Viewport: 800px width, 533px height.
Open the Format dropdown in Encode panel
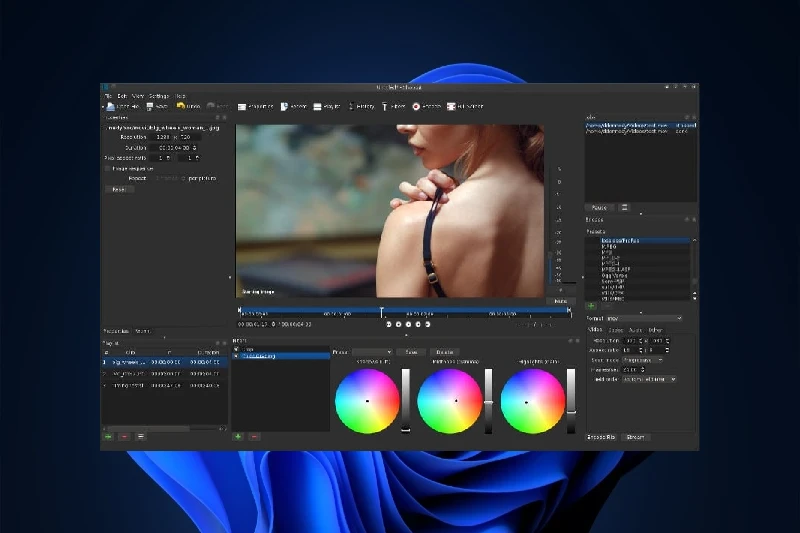[x=644, y=318]
